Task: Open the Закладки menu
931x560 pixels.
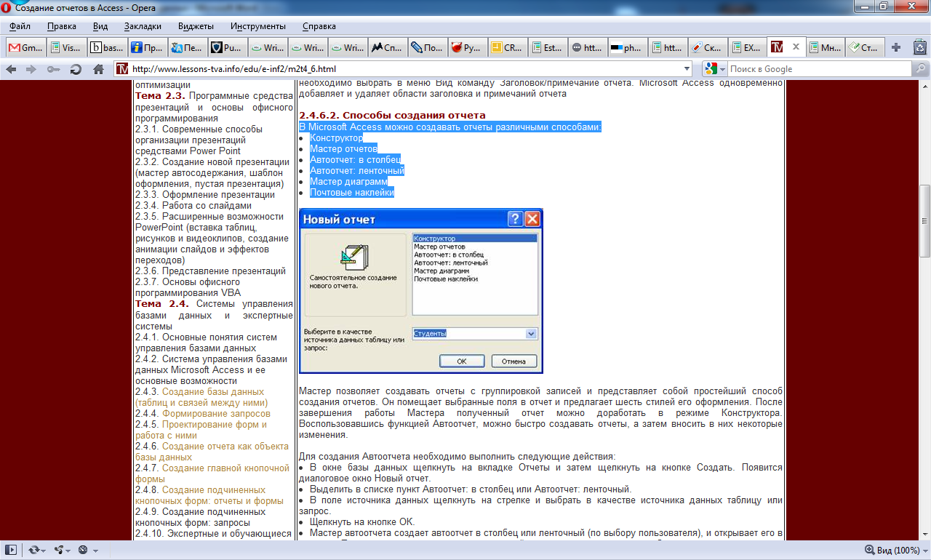Action: (x=143, y=26)
